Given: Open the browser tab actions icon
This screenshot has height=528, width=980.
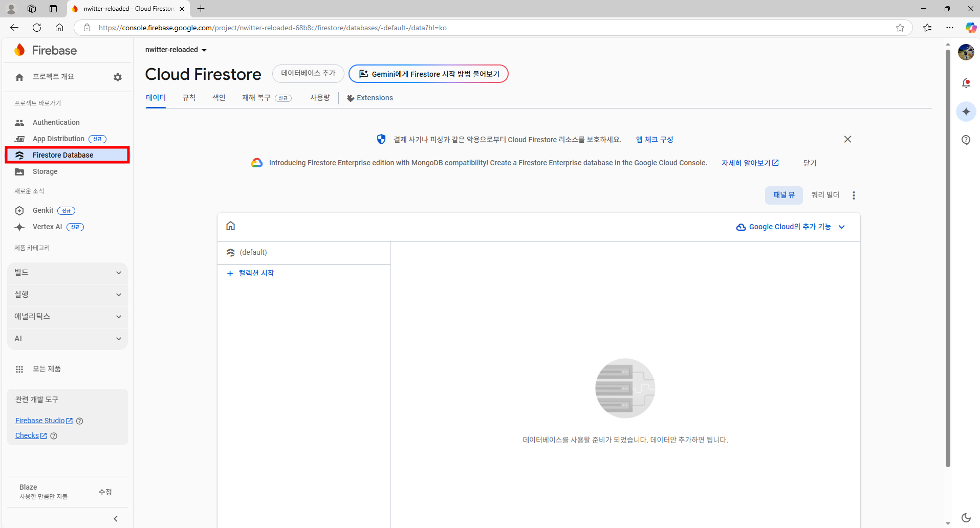Looking at the screenshot, I should pos(53,9).
